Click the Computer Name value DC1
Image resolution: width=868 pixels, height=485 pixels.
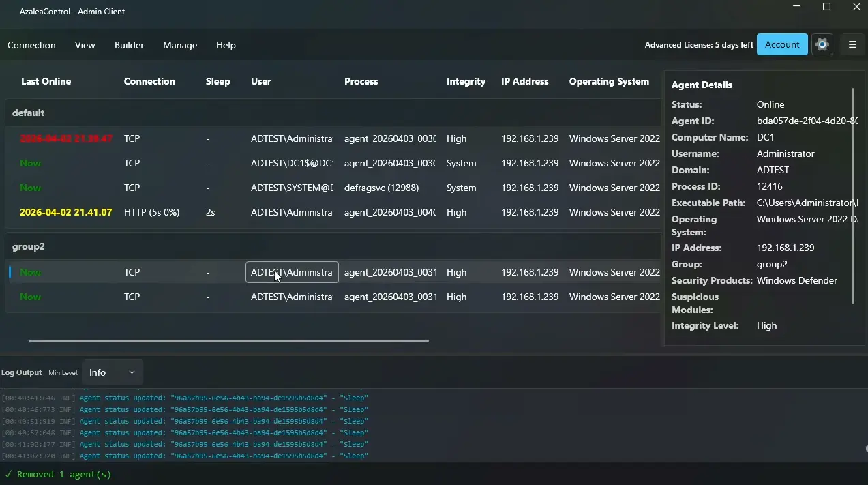coord(766,137)
